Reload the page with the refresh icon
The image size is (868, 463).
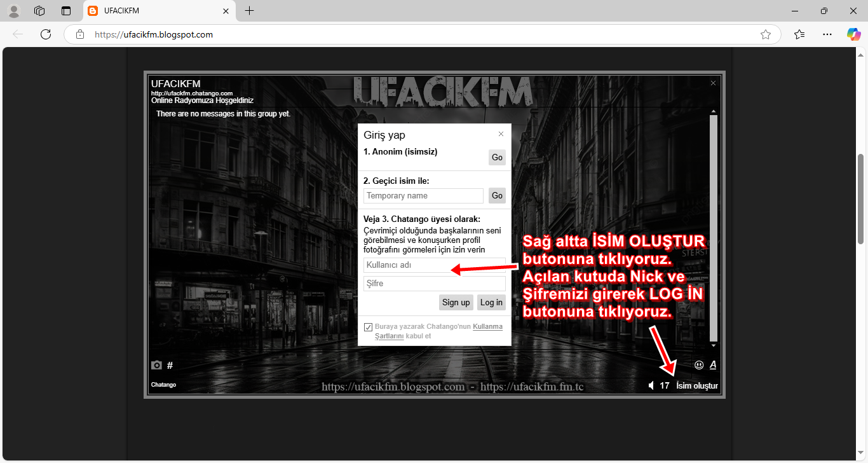click(x=46, y=34)
